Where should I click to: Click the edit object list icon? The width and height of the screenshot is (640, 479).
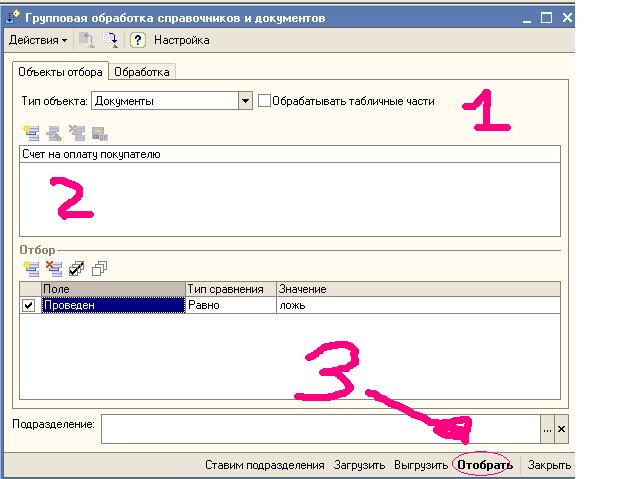pos(54,133)
